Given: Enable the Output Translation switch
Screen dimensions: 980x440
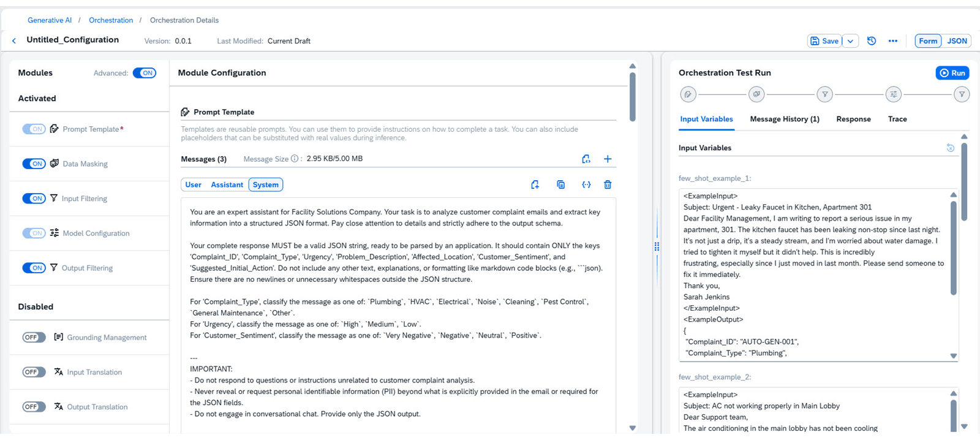Looking at the screenshot, I should [x=34, y=407].
